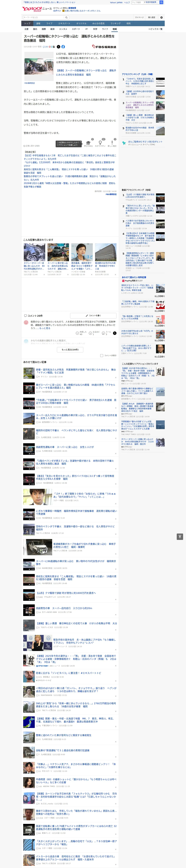Open the ライブ tab in main navigation
The height and width of the screenshot is (868, 186).
point(49,24)
